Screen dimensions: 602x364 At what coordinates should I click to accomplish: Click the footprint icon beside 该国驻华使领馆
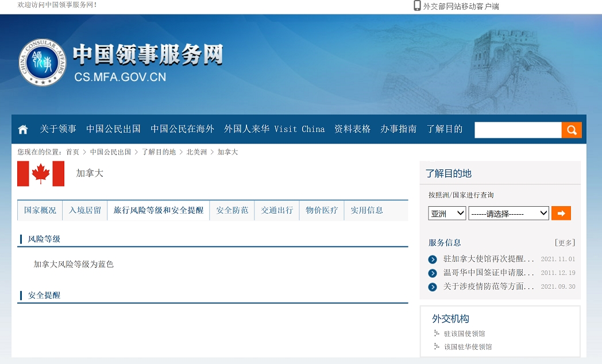435,347
